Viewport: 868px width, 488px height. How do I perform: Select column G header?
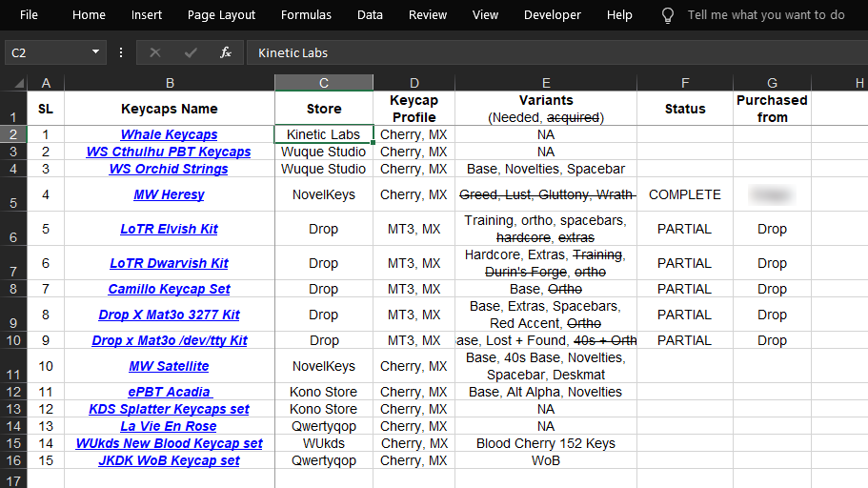[772, 83]
